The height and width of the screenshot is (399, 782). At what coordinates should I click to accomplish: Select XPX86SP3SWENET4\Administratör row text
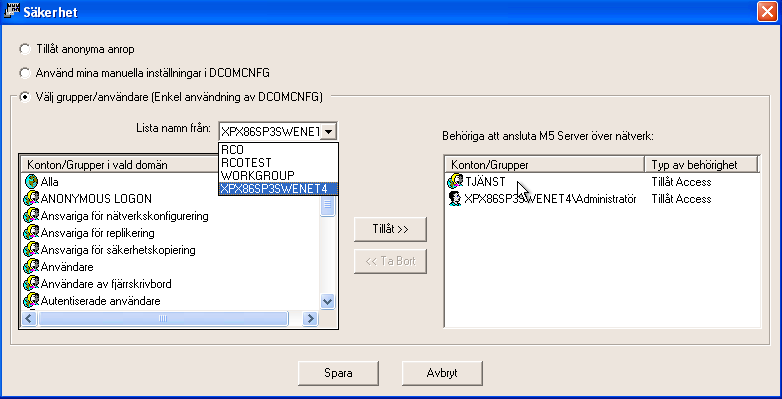[550, 199]
